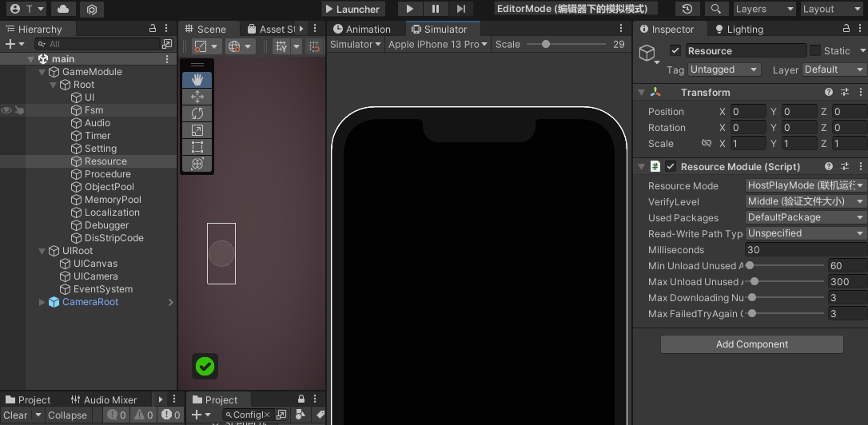This screenshot has height=425, width=868.
Task: Toggle Fsm visibility eye icon
Action: (x=6, y=110)
